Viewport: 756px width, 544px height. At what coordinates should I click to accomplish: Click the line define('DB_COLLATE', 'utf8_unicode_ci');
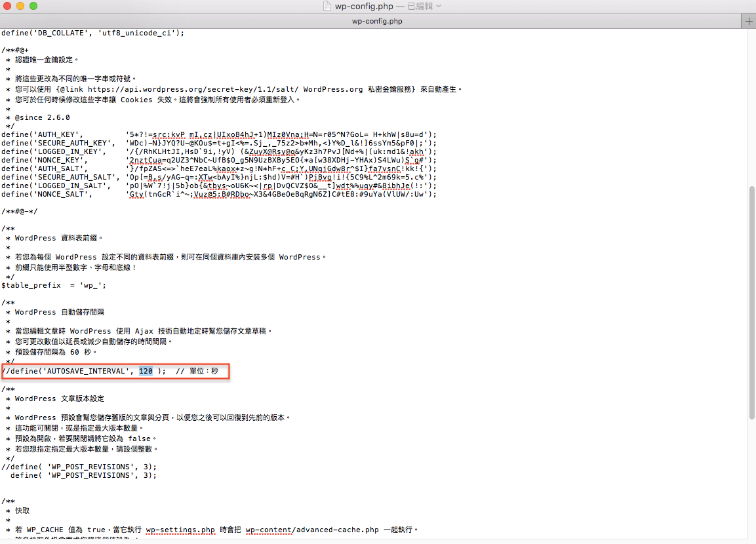pos(92,33)
